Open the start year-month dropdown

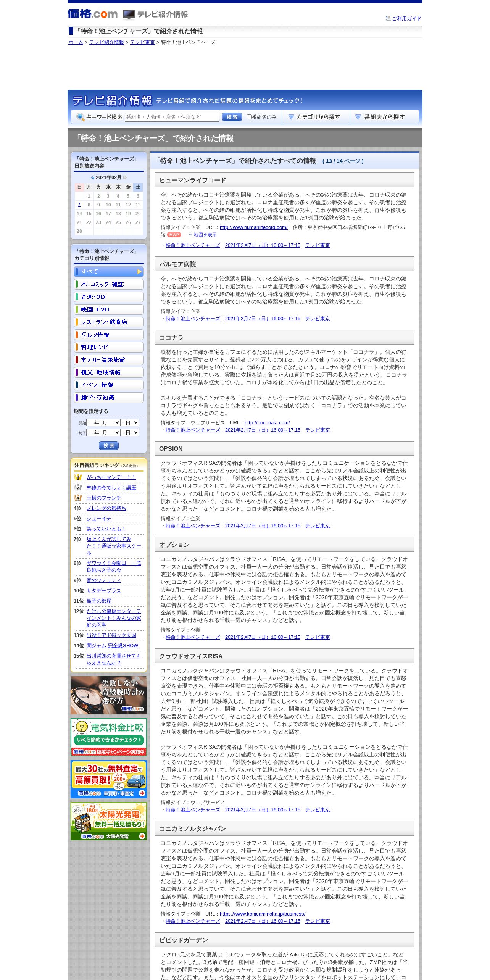(x=103, y=422)
